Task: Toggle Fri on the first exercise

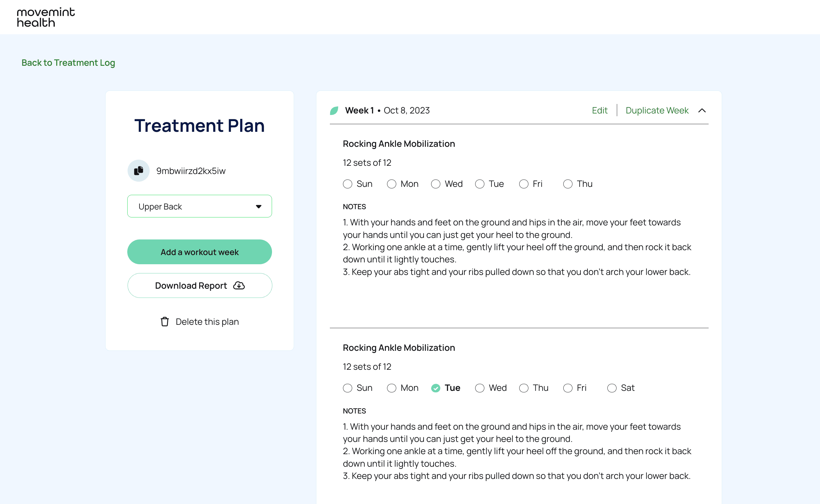Action: coord(524,184)
